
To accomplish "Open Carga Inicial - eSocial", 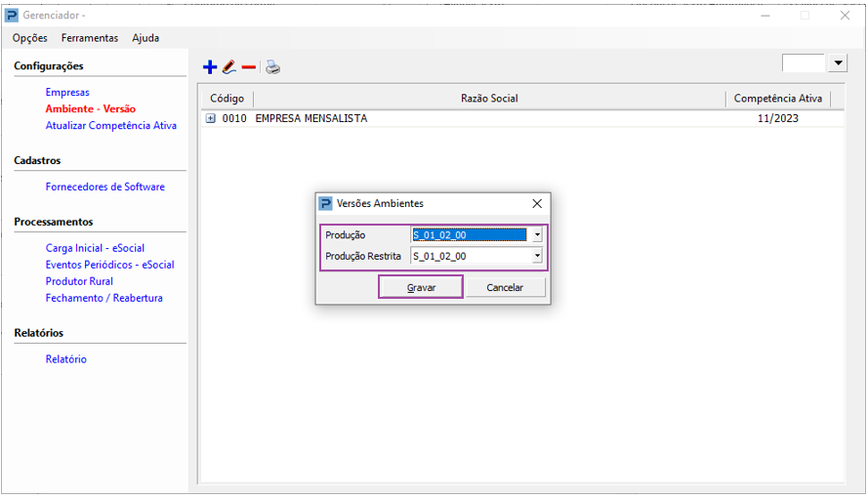I will (x=95, y=248).
